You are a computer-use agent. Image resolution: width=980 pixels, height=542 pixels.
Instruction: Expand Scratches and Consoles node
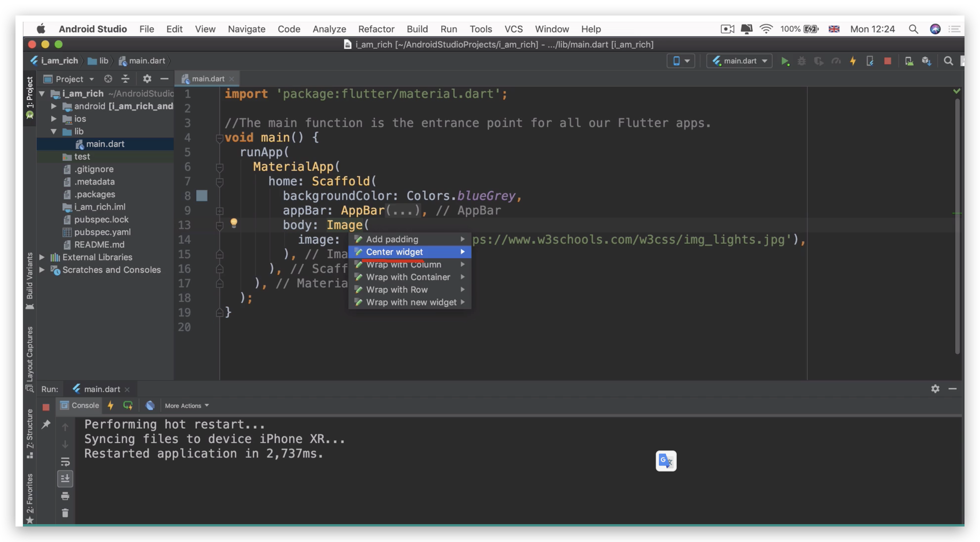tap(42, 269)
